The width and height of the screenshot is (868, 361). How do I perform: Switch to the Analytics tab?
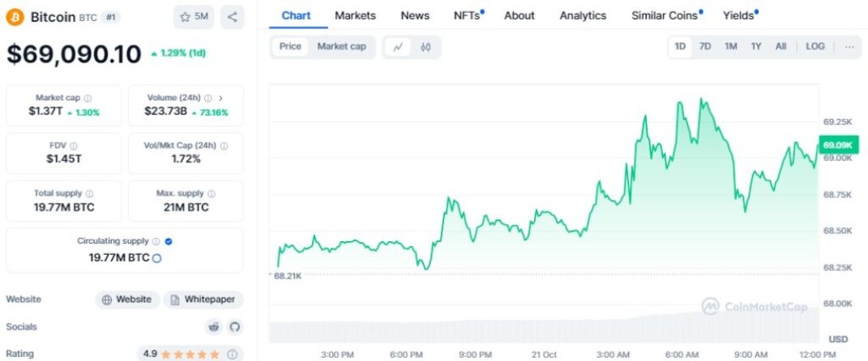pyautogui.click(x=583, y=15)
